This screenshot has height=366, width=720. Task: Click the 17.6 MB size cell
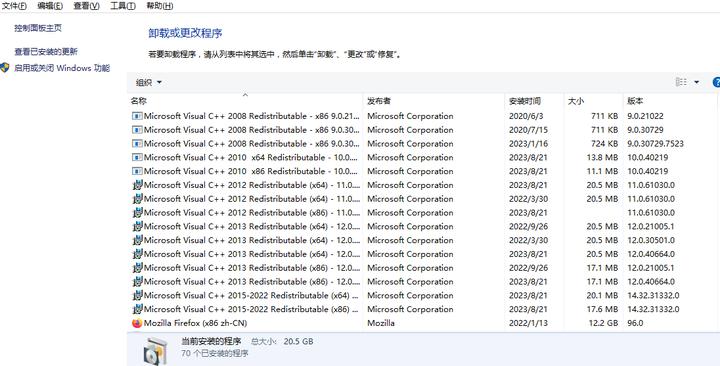[602, 309]
